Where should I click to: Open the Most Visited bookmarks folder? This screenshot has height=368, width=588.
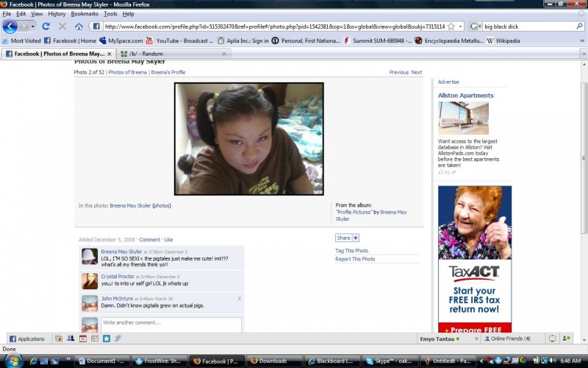(21, 40)
